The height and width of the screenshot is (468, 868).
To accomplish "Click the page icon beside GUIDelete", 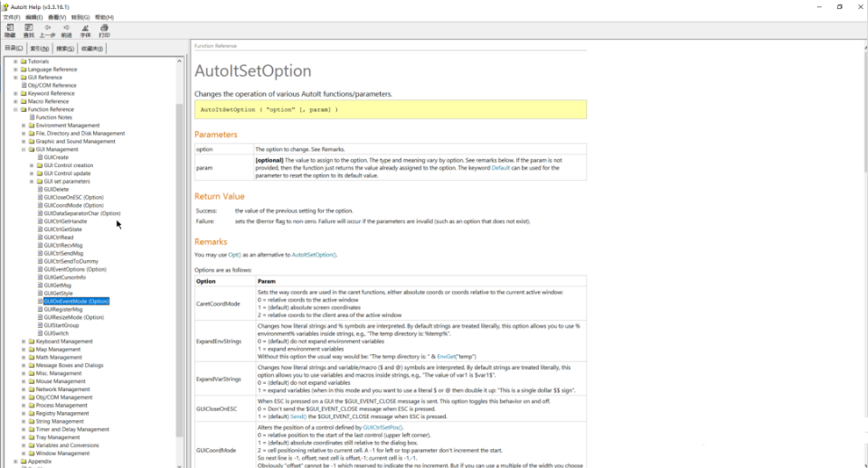I will click(x=40, y=189).
